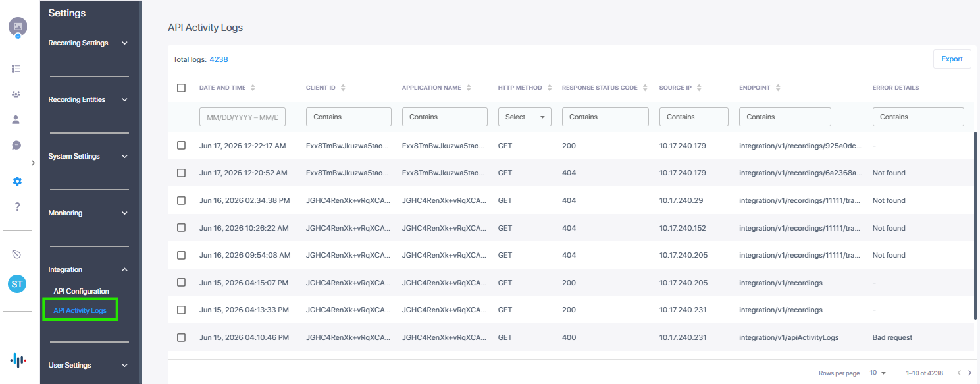Open the HTTP Method Select dropdown filter

525,117
